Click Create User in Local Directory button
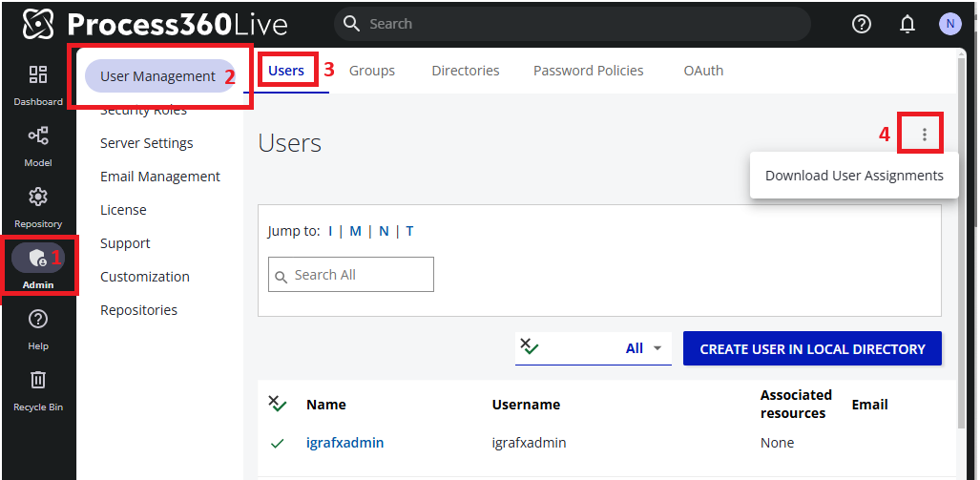 click(x=812, y=348)
